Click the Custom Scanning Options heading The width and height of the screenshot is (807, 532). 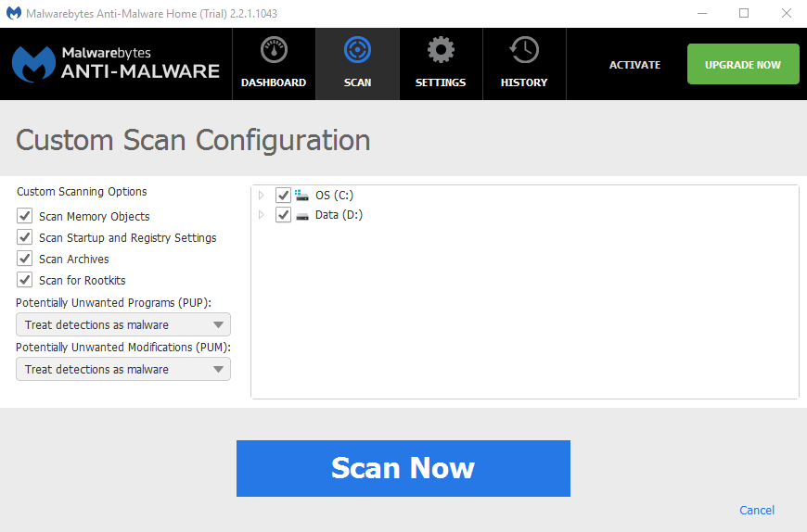pos(82,192)
